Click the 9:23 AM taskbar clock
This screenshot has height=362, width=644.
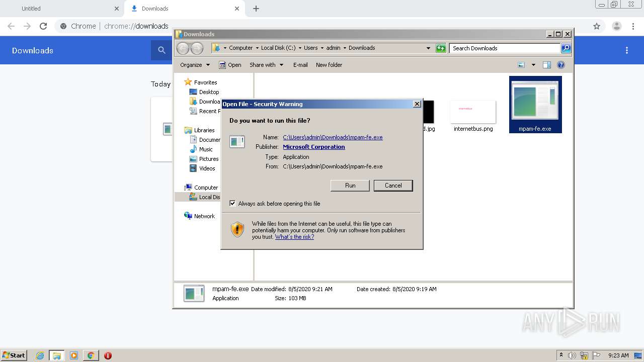[618, 355]
